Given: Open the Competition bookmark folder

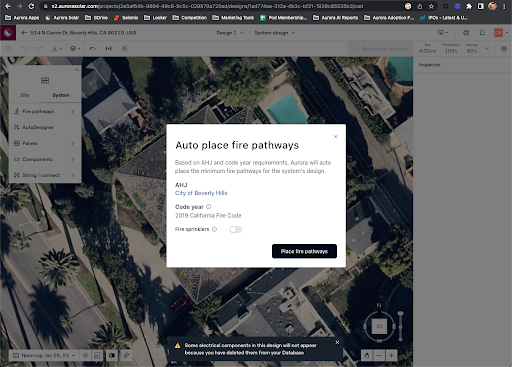Looking at the screenshot, I should pyautogui.click(x=190, y=18).
